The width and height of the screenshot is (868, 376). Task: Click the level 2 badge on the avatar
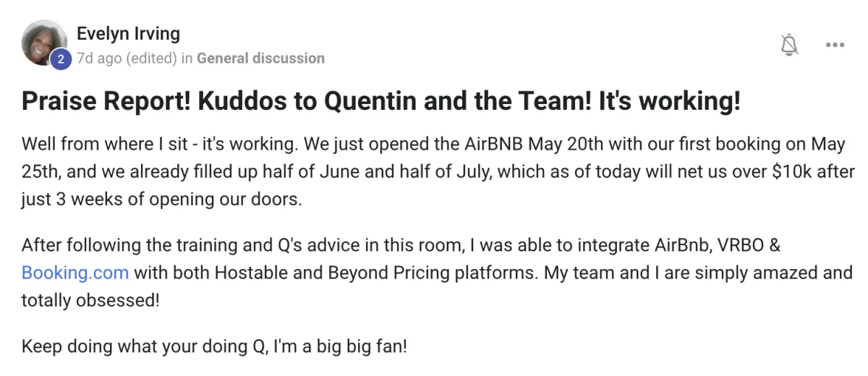(x=60, y=60)
